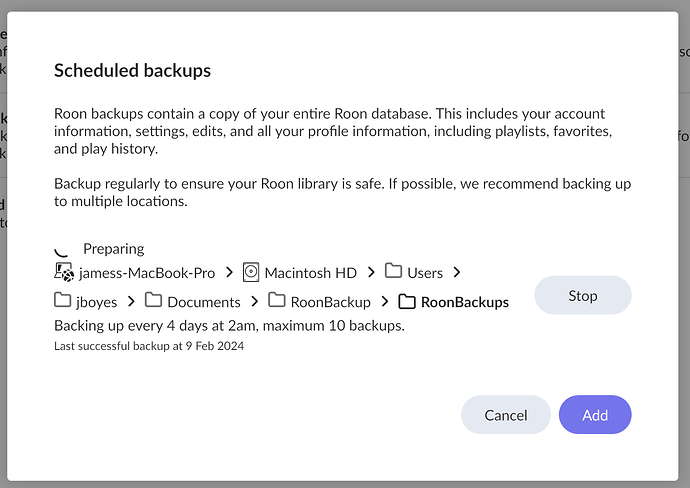Select bold 'RoonBackups' path segment
The width and height of the screenshot is (690, 488).
[x=465, y=303]
